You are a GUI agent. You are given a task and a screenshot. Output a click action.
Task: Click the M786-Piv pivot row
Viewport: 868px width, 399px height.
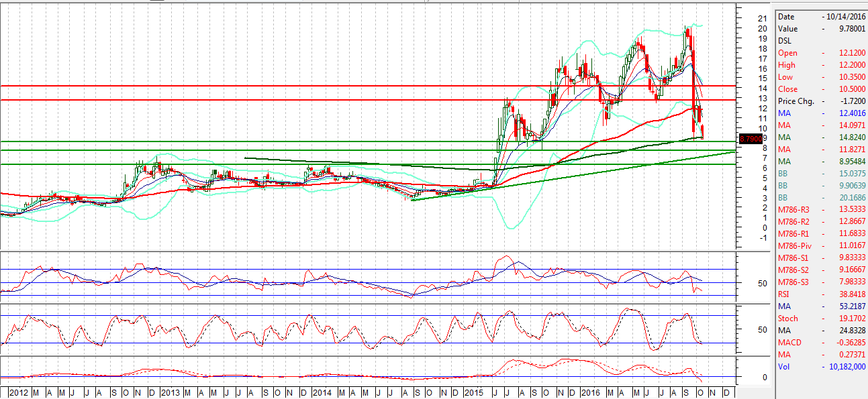[822, 246]
